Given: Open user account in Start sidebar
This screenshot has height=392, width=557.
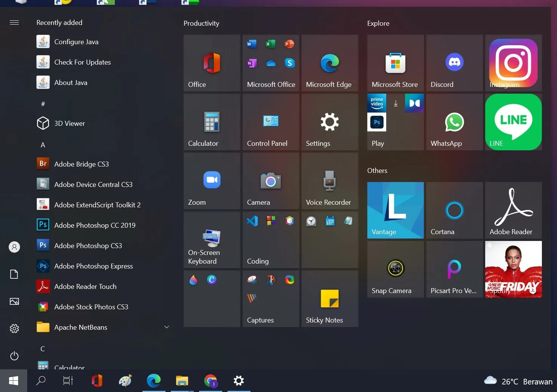Looking at the screenshot, I should (x=14, y=247).
